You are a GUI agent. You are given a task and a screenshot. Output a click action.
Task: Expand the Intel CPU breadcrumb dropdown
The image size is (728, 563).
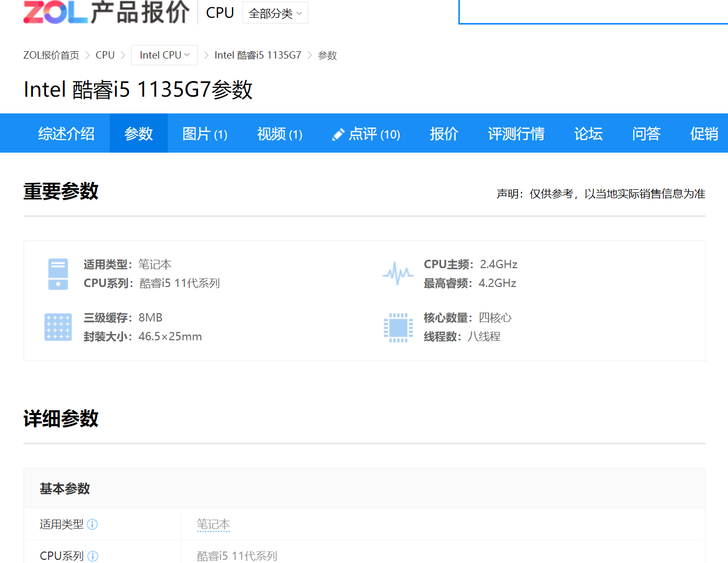coord(165,55)
